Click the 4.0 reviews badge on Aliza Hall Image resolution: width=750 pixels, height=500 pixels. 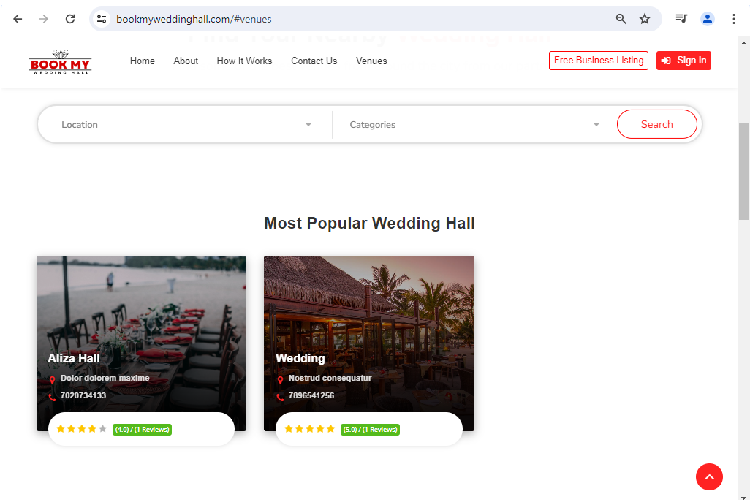[142, 430]
